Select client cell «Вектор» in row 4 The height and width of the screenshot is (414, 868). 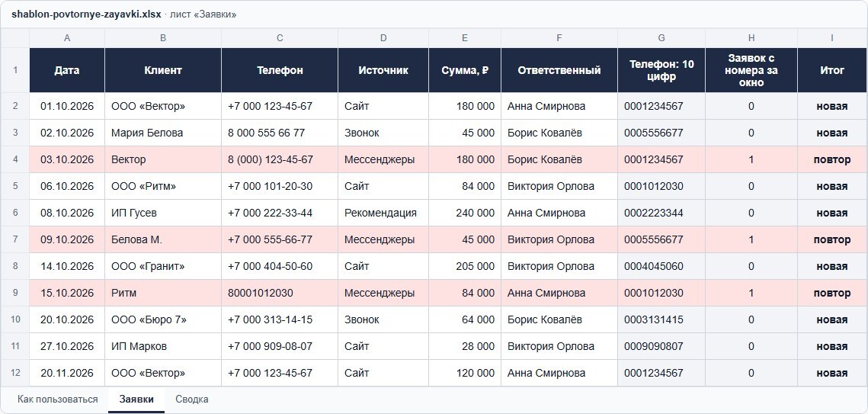click(x=163, y=159)
